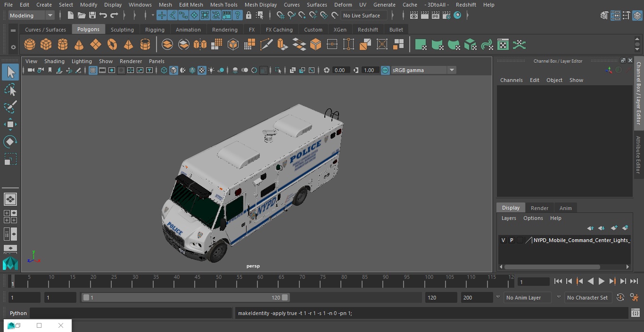Create a polygon pyramid from the shelf
The height and width of the screenshot is (332, 644).
[x=129, y=45]
